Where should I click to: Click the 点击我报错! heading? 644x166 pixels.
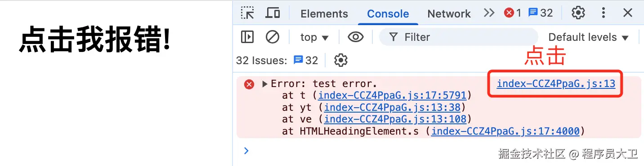pos(95,40)
